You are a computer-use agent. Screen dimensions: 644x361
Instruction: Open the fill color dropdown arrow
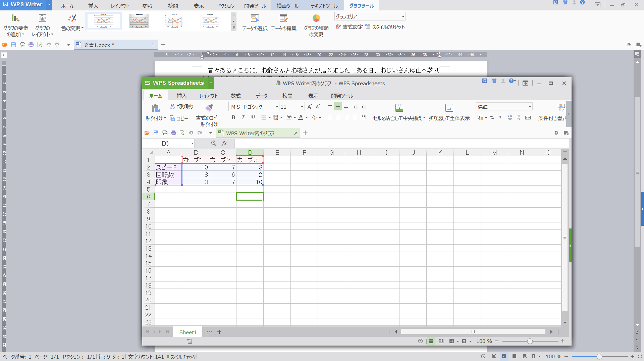pos(295,118)
